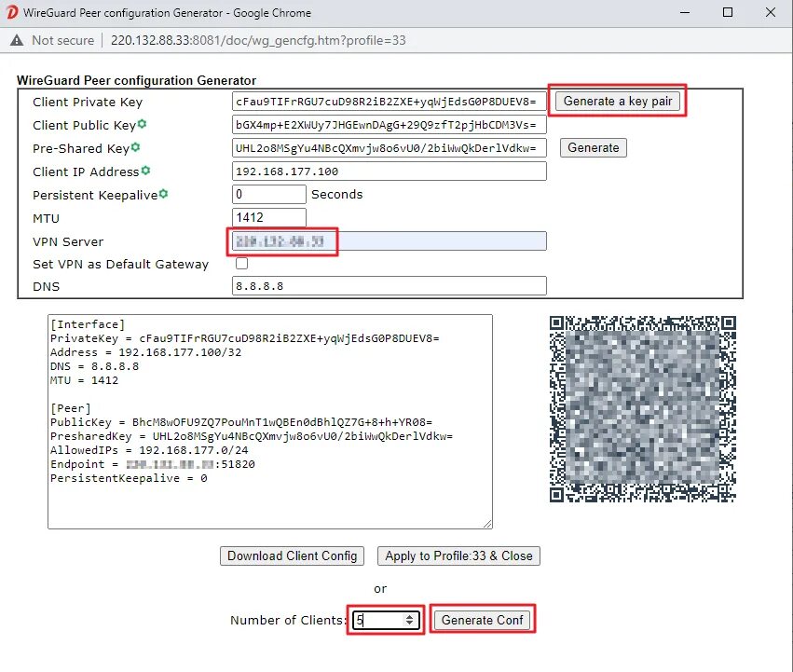Click the Client Public Key field

pyautogui.click(x=390, y=125)
